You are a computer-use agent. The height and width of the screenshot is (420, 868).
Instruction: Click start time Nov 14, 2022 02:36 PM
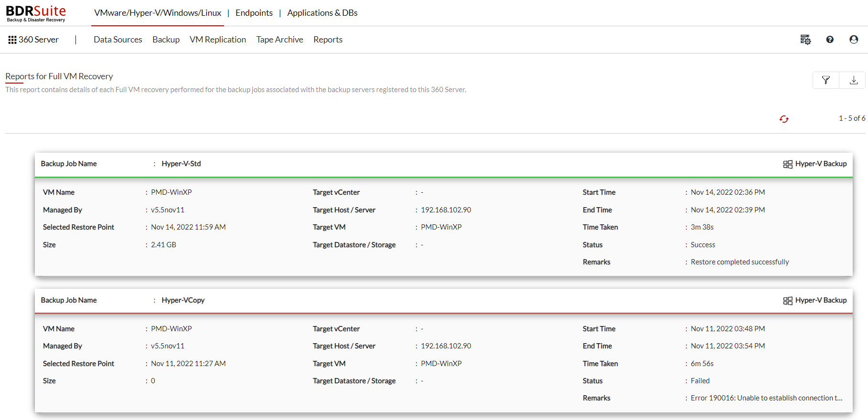(728, 192)
